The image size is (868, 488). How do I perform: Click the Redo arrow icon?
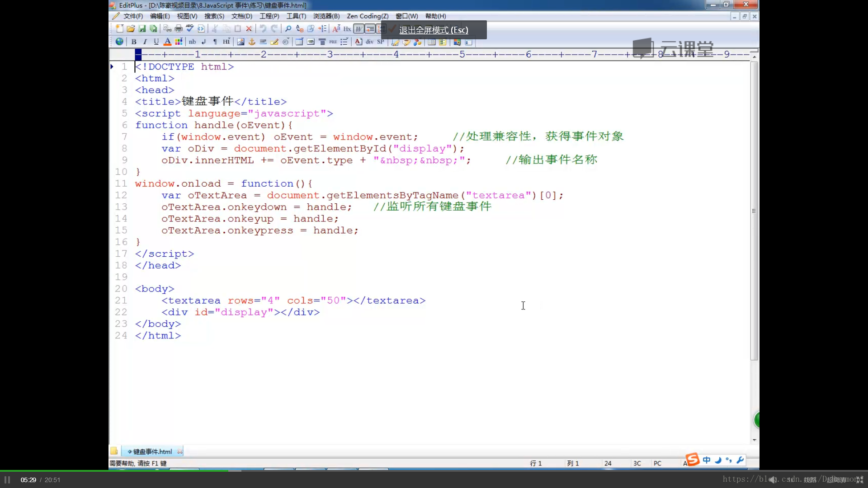point(274,28)
